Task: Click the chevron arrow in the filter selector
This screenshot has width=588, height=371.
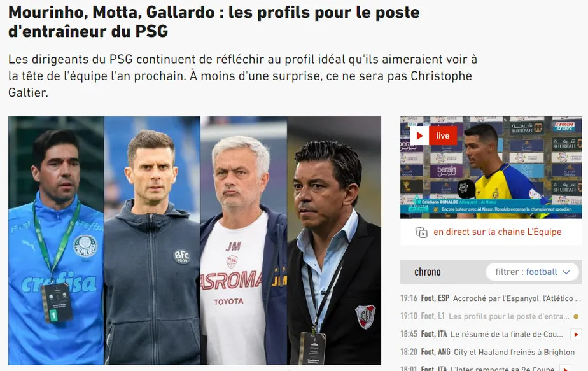Action: (566, 272)
